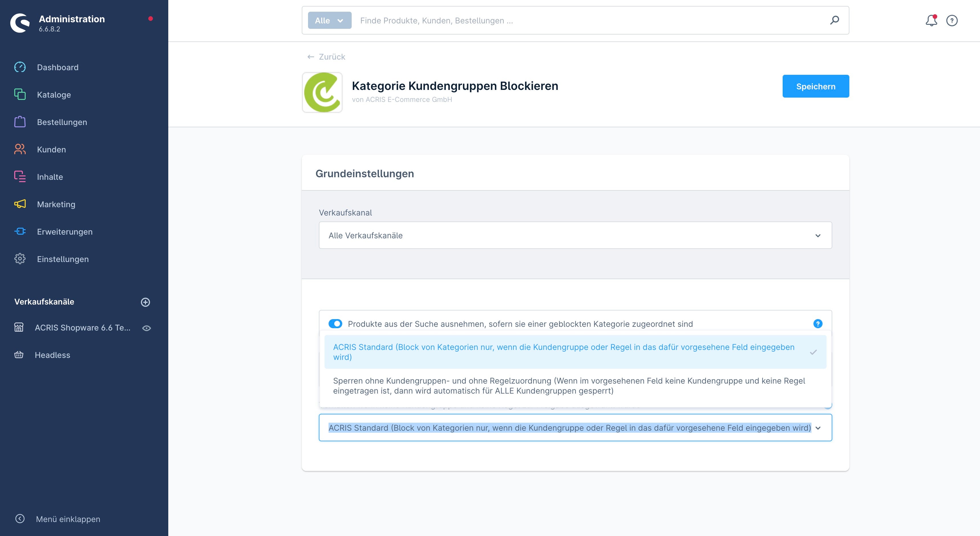Click the storefront icon of ACRIS Shopware channel

click(19, 327)
